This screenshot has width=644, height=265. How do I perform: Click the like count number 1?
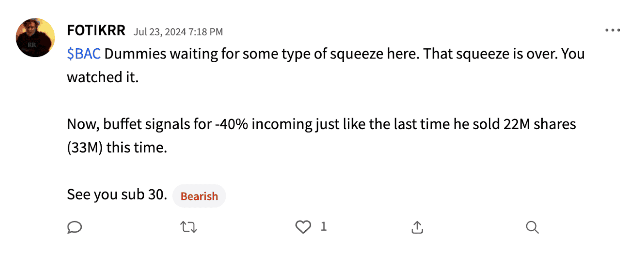coord(323,226)
